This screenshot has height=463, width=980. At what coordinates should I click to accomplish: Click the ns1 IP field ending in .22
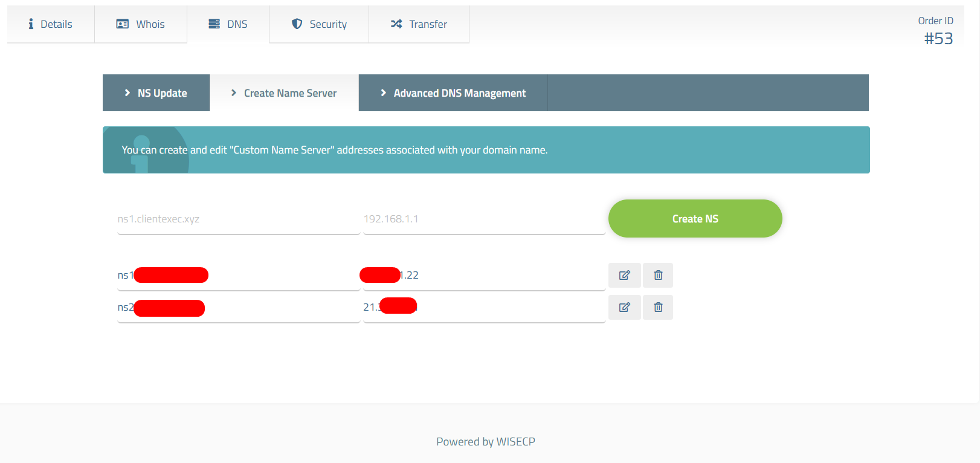[484, 275]
